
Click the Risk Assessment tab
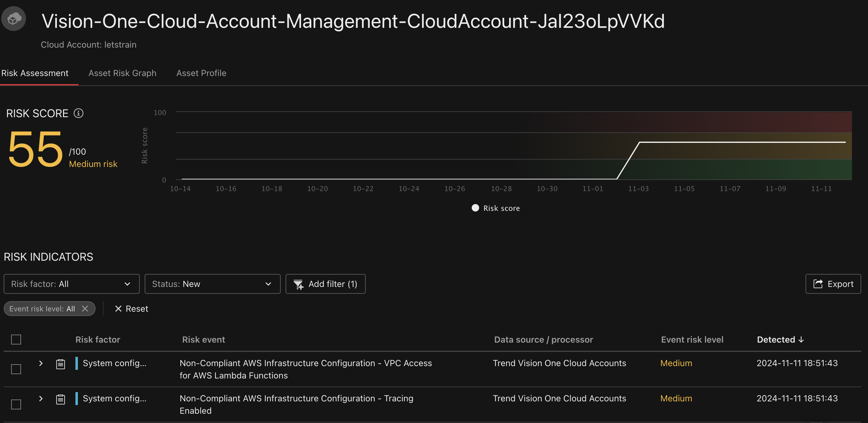pyautogui.click(x=34, y=73)
